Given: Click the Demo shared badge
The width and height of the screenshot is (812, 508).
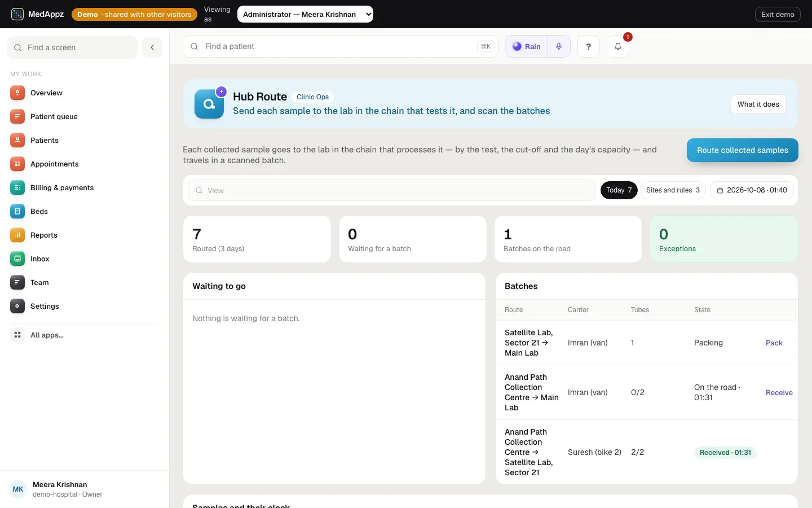Looking at the screenshot, I should pyautogui.click(x=134, y=14).
